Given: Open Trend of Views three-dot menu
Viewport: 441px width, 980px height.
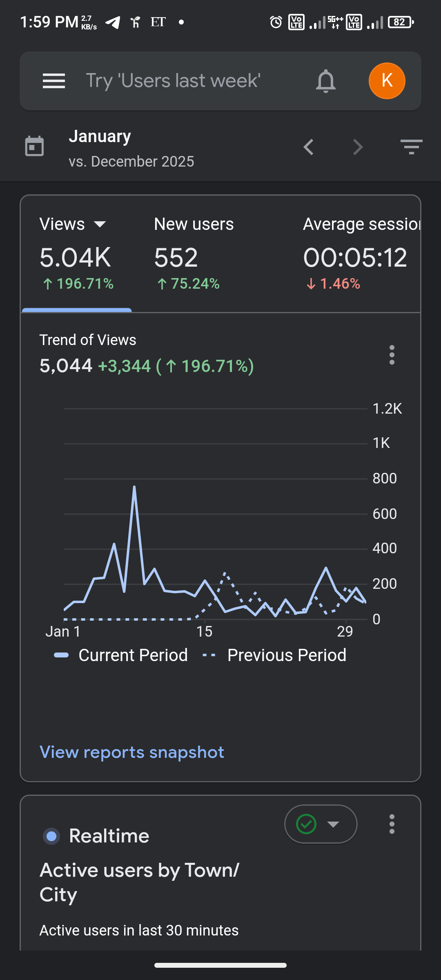Looking at the screenshot, I should click(392, 355).
